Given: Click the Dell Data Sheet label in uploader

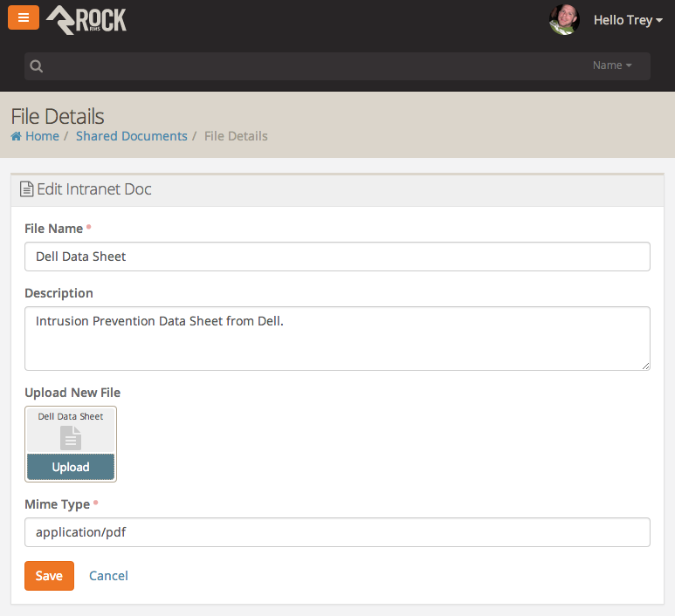Looking at the screenshot, I should (71, 417).
